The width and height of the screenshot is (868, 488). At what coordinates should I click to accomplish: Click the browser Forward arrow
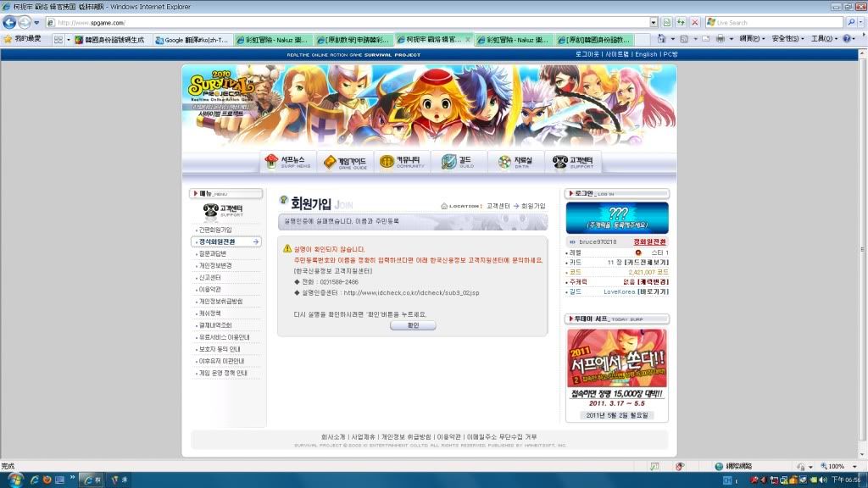click(25, 23)
